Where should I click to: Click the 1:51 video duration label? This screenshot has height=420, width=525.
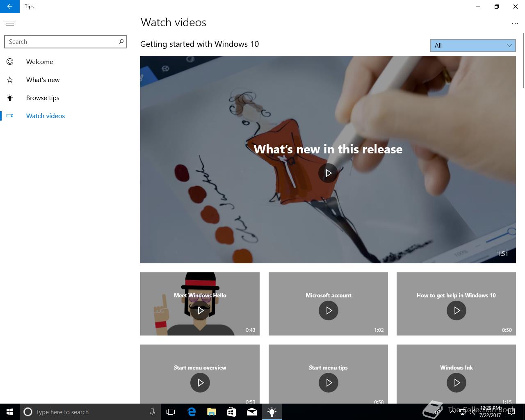(502, 254)
